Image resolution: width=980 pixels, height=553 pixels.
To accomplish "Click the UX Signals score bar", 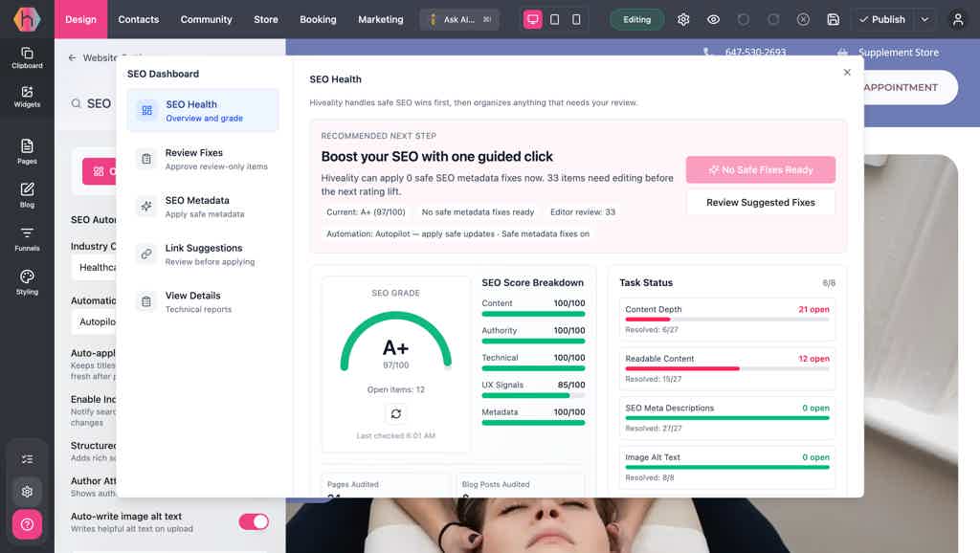I will [533, 395].
